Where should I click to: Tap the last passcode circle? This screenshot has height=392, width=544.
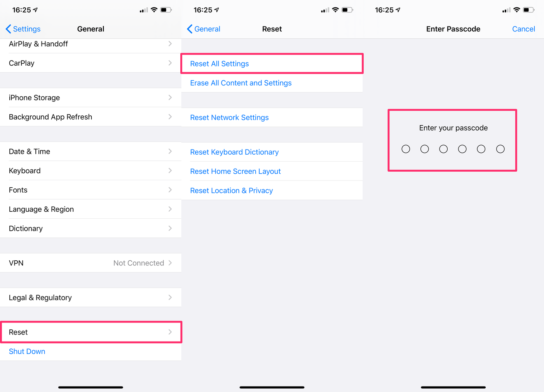point(500,149)
